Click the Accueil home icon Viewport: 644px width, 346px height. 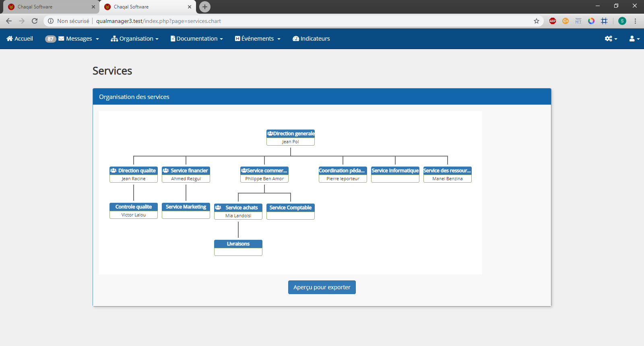click(10, 39)
